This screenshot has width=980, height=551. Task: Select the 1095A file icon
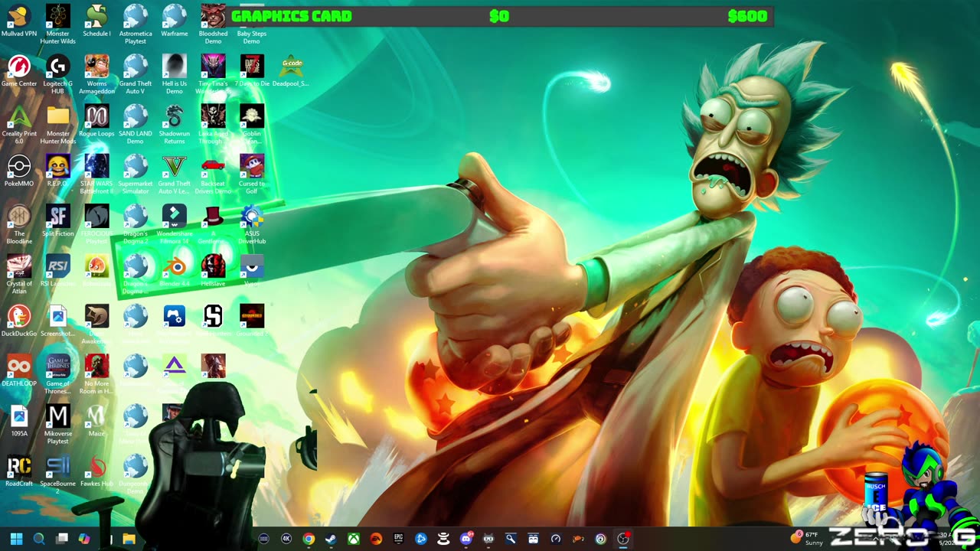point(19,420)
